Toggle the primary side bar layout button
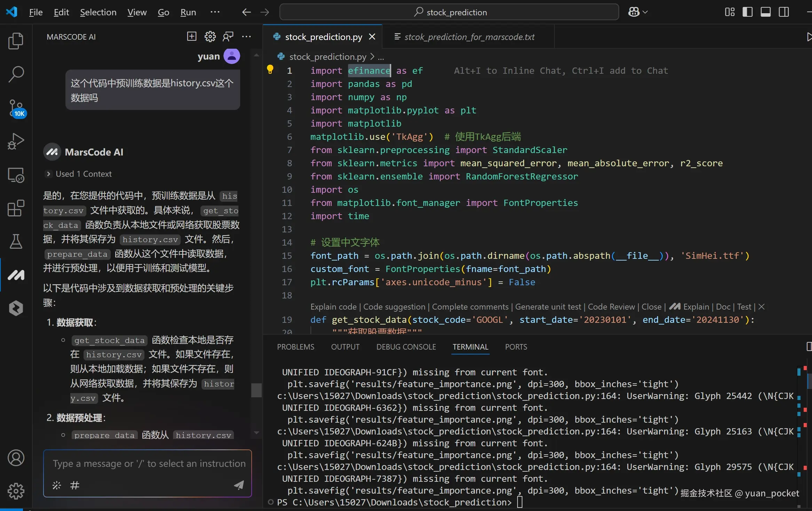 coord(747,12)
